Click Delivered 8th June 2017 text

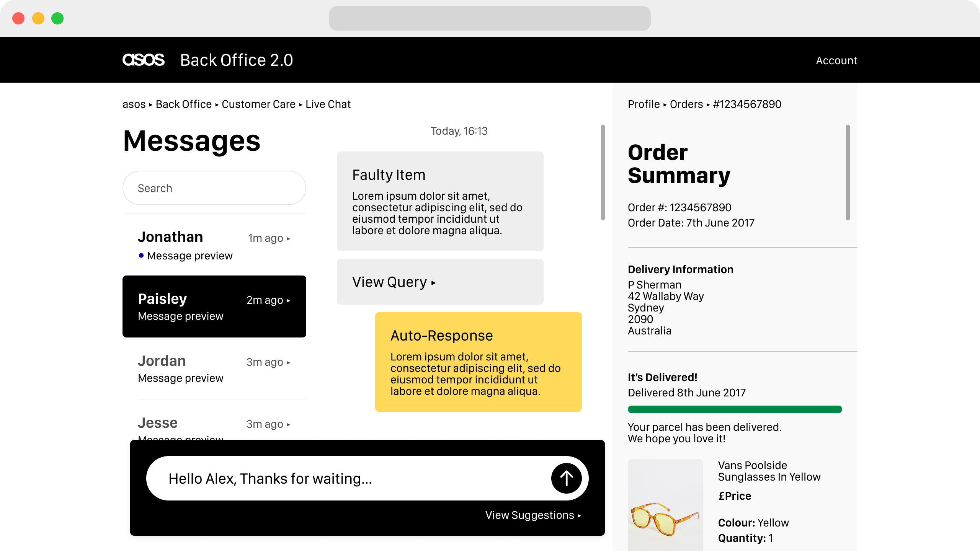687,393
